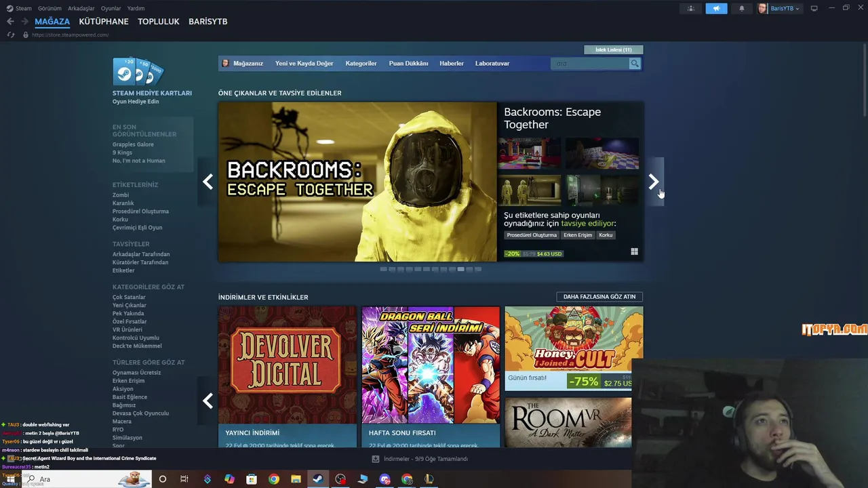Open the Steam app in the taskbar

[317, 479]
